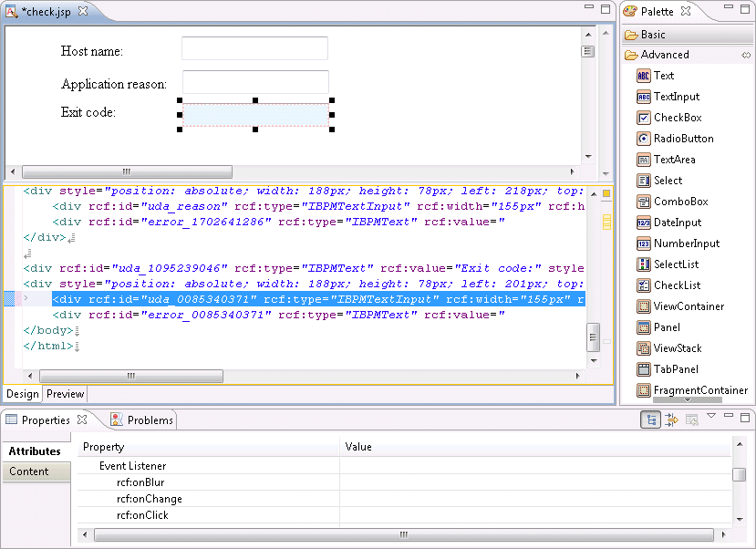
Task: Click the design outer scrollbar down arrow
Action: (606, 174)
